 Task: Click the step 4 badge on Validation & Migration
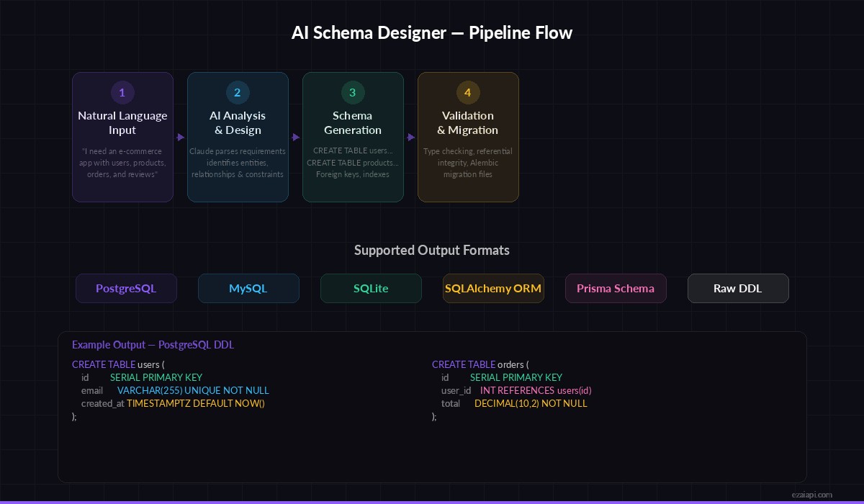[468, 92]
